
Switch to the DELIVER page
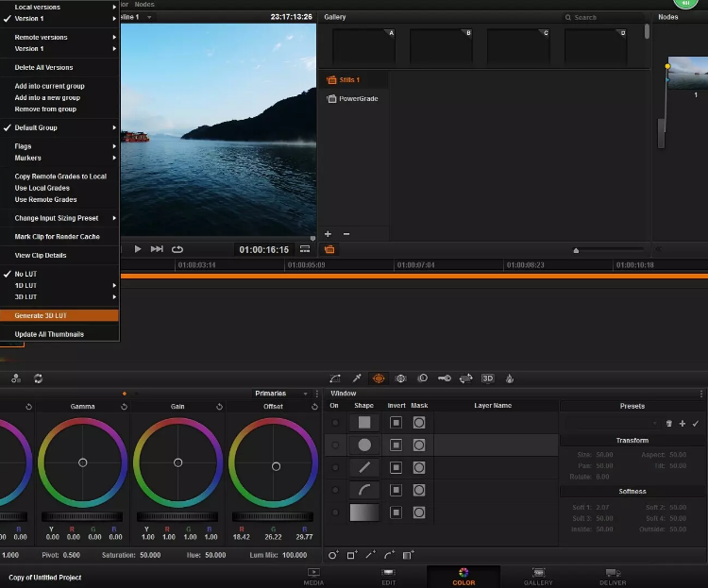click(x=613, y=577)
